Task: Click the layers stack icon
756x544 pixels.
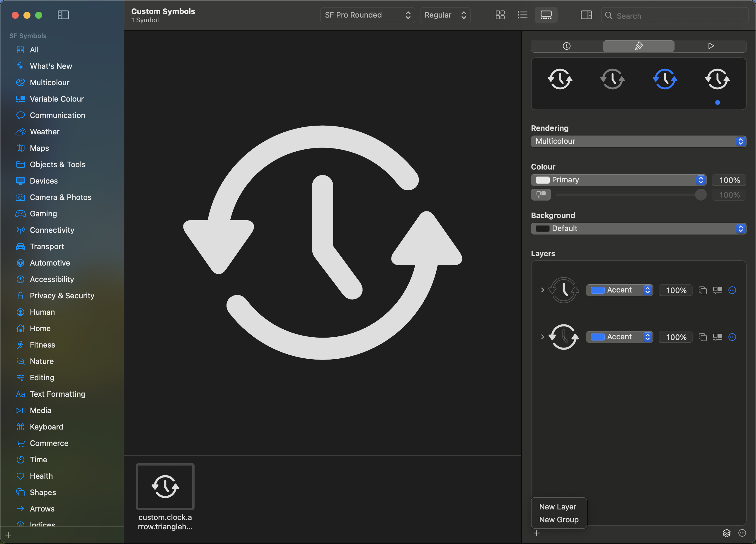Action: [726, 533]
